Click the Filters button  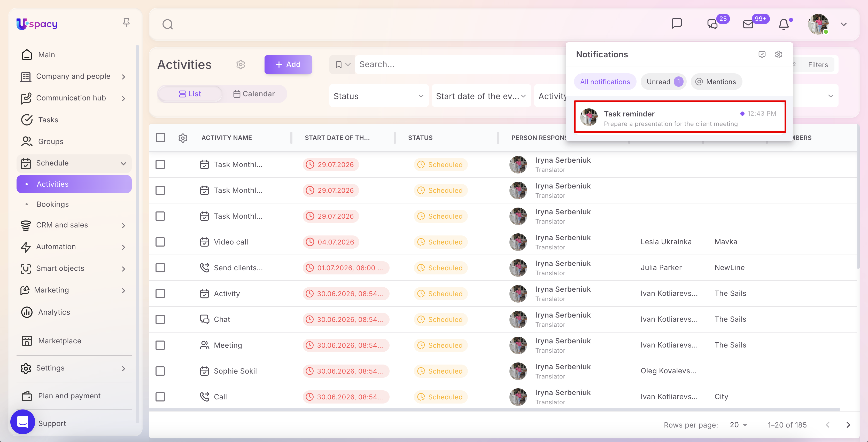(818, 65)
